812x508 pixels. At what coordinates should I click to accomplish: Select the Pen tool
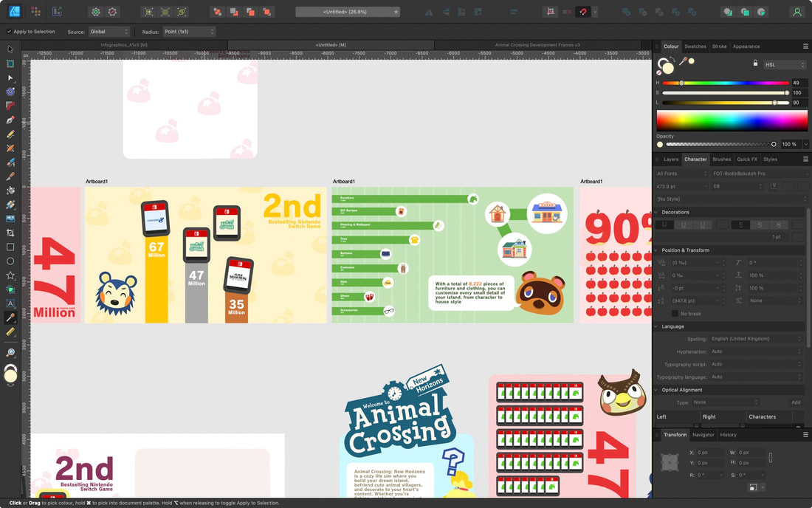[10, 120]
